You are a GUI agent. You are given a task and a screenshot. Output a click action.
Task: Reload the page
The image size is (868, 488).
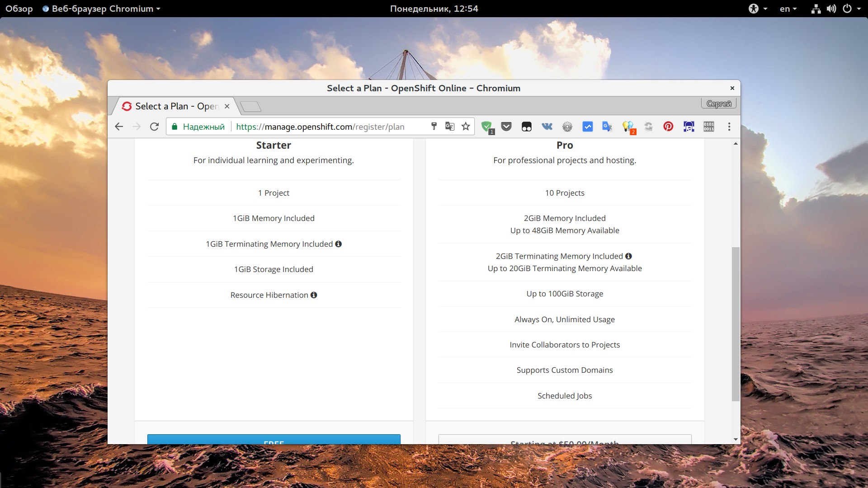tap(154, 127)
